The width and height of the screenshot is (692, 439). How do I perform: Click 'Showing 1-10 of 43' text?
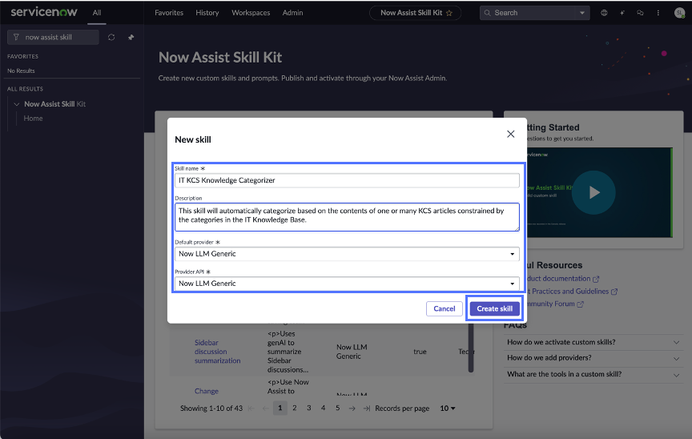(x=211, y=408)
